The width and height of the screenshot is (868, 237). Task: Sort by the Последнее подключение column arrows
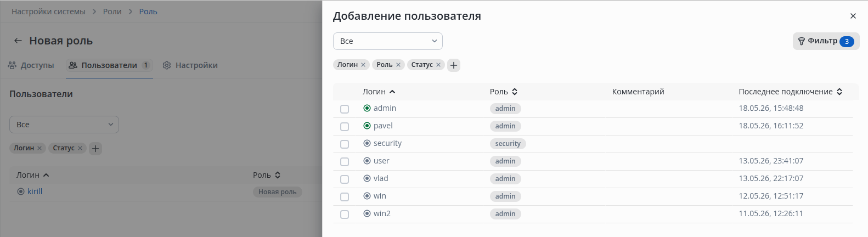coord(839,92)
